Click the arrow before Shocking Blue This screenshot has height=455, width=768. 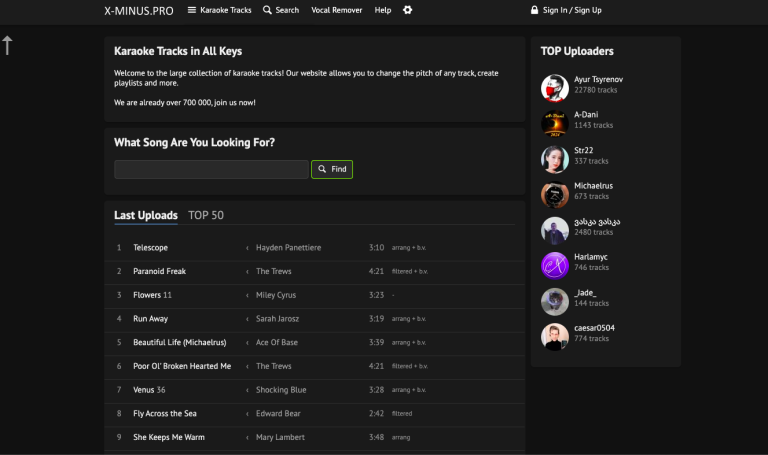click(247, 390)
